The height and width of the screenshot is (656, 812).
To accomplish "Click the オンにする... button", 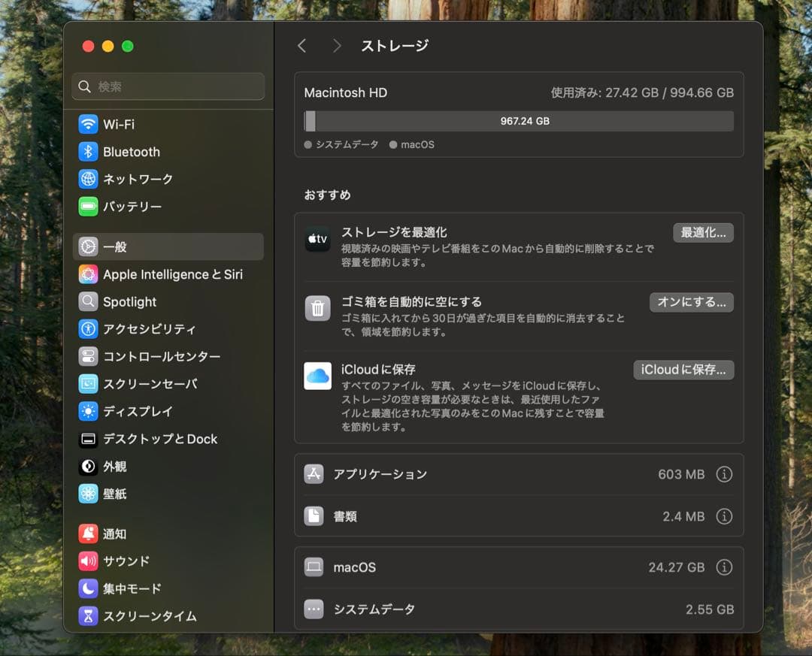I will tap(692, 302).
